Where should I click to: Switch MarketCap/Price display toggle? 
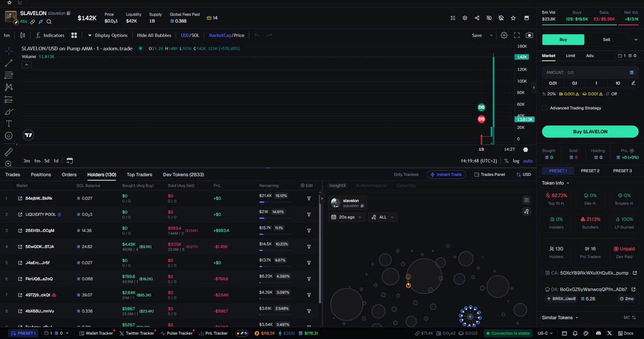(226, 35)
